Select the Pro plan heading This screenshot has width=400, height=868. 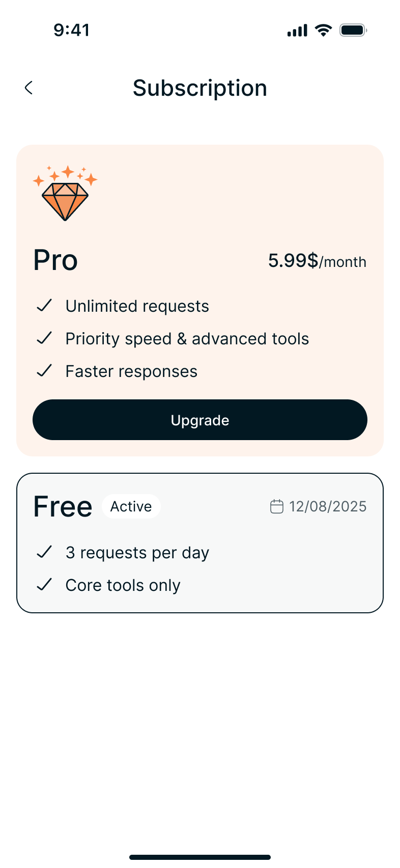tap(55, 260)
